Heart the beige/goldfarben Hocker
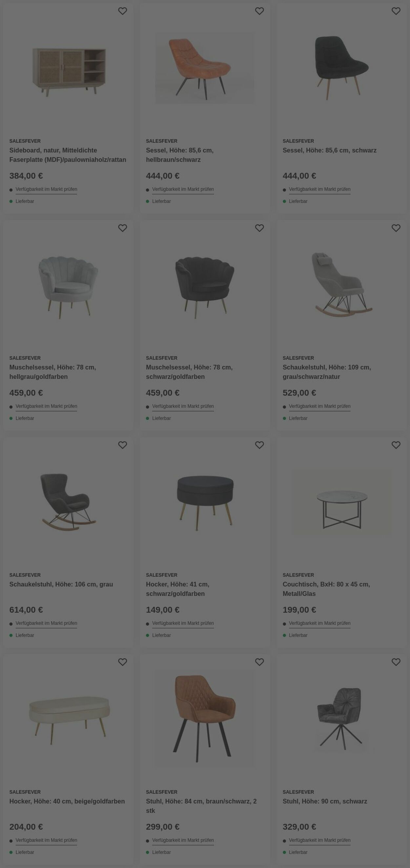410x868 pixels. 122,662
